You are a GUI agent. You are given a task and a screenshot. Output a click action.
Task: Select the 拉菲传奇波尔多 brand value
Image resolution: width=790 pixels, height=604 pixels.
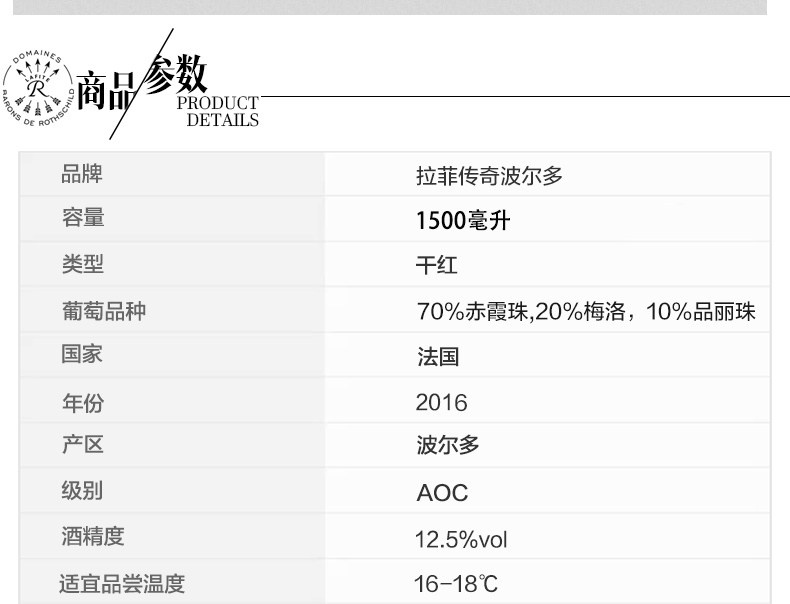click(x=489, y=176)
